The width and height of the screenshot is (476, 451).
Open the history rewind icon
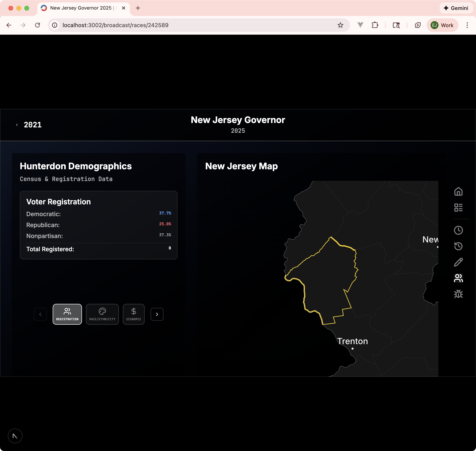point(458,246)
